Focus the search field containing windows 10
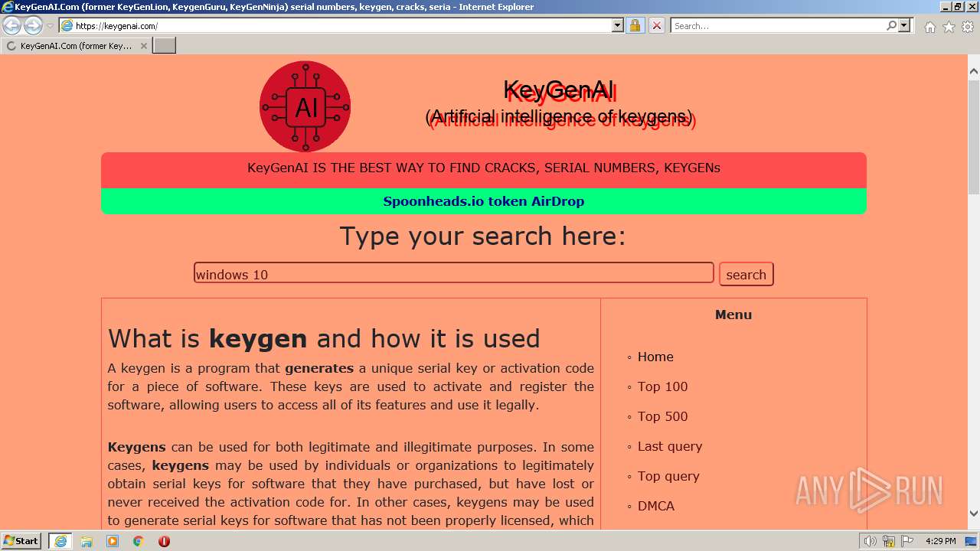Viewport: 980px width, 551px height. point(453,273)
